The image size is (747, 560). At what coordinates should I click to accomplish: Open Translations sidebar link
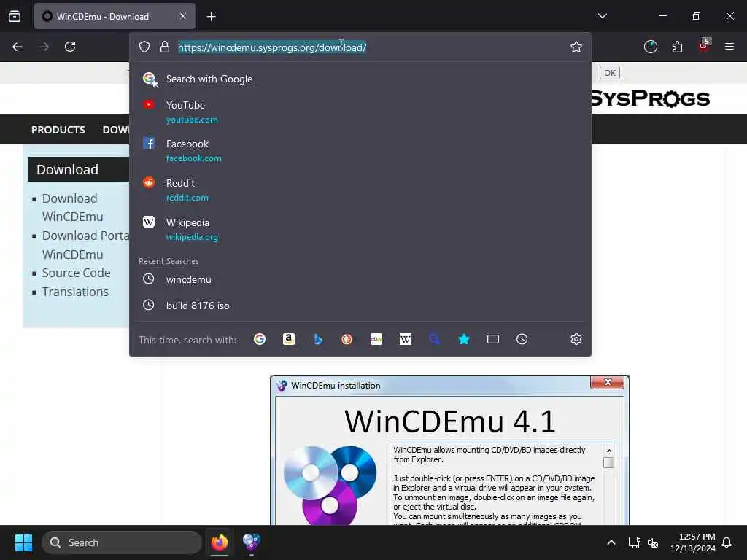[x=75, y=292]
